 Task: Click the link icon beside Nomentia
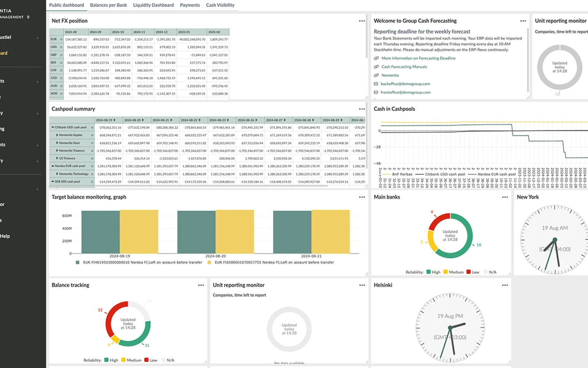[x=376, y=75]
